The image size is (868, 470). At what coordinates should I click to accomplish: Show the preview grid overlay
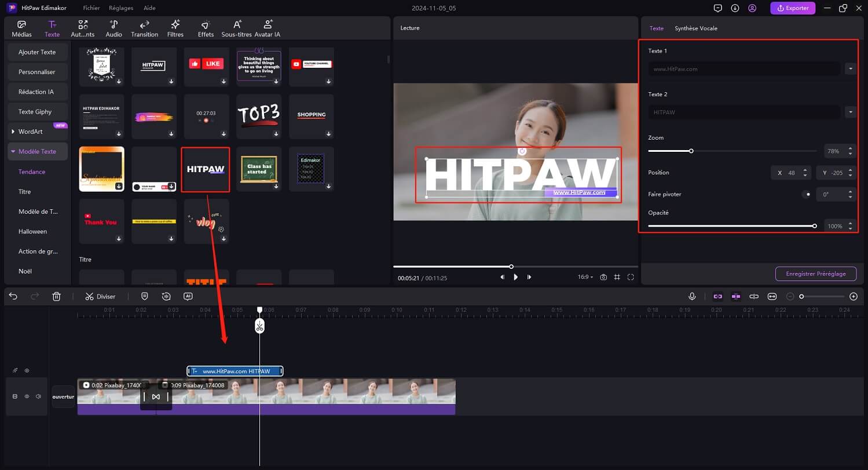[617, 277]
